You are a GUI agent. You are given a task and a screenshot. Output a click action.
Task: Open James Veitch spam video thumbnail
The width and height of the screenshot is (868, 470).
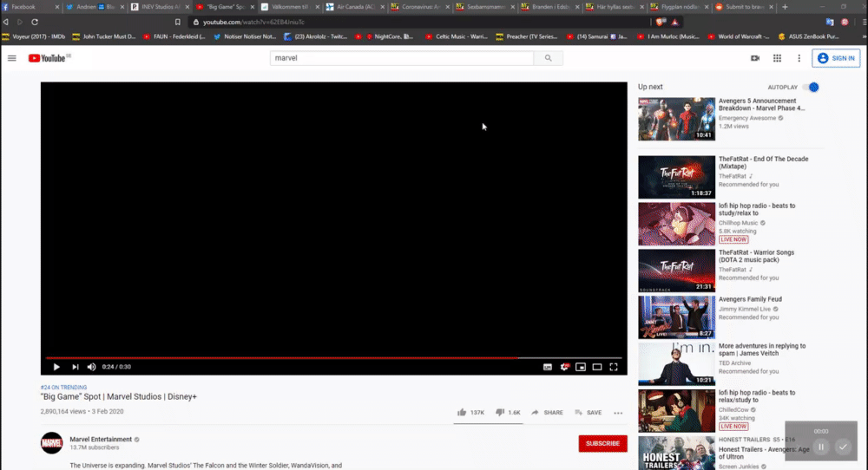[x=676, y=364]
